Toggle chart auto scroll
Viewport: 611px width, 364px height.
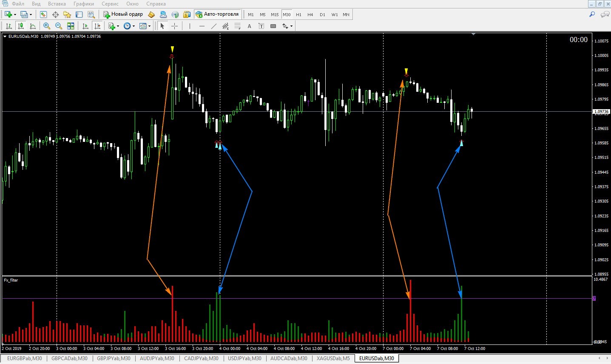(85, 26)
